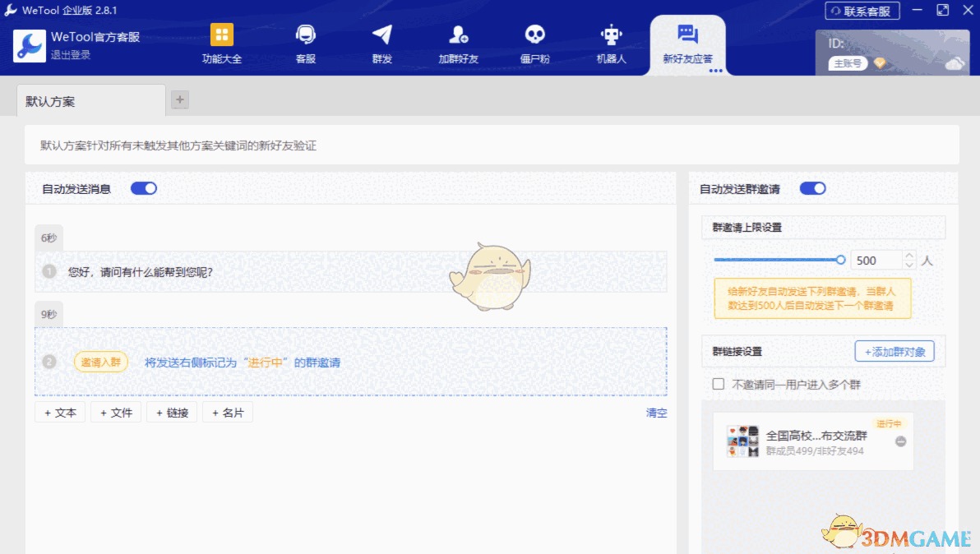Click the 邀请入群 button

(x=100, y=361)
